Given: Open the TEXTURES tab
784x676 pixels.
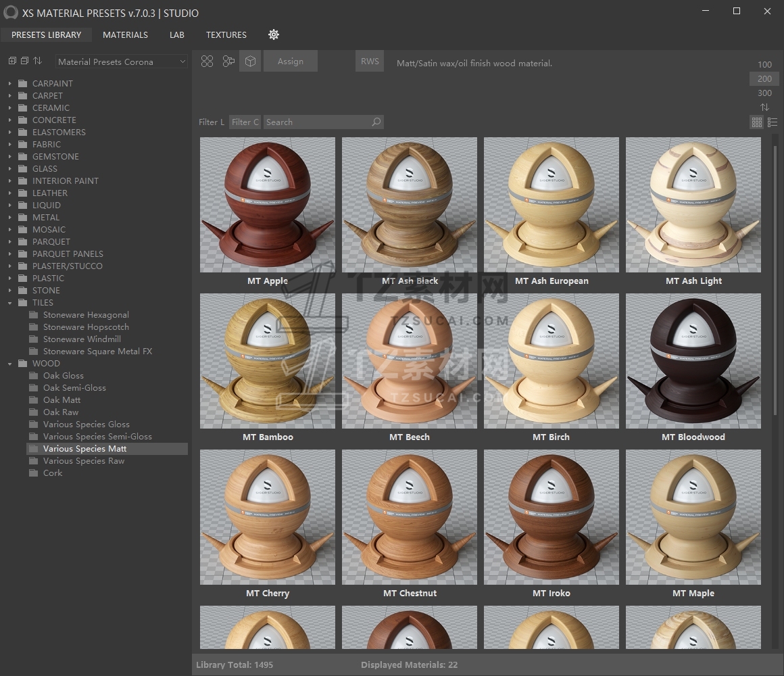Looking at the screenshot, I should coord(226,34).
